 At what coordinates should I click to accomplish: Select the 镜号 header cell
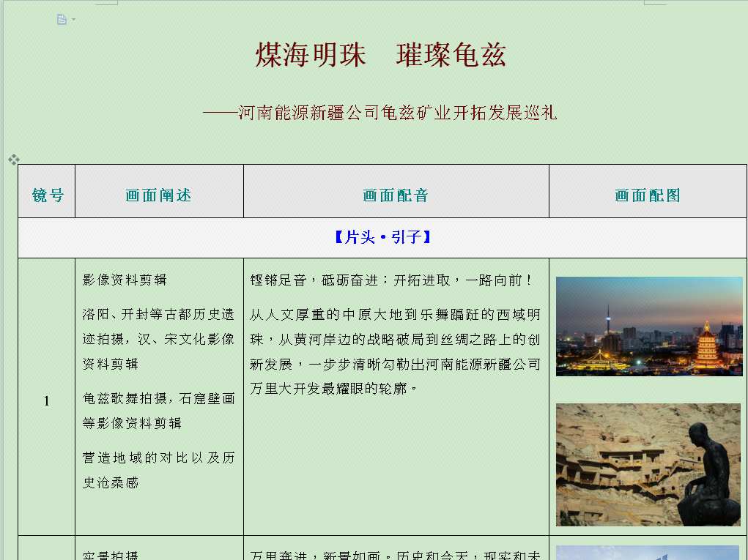47,191
